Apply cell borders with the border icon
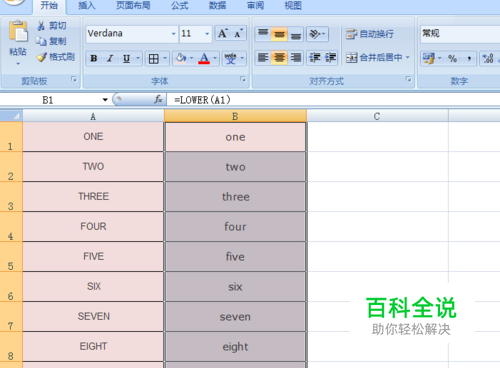Screen dimensions: 500x368 [x=154, y=59]
